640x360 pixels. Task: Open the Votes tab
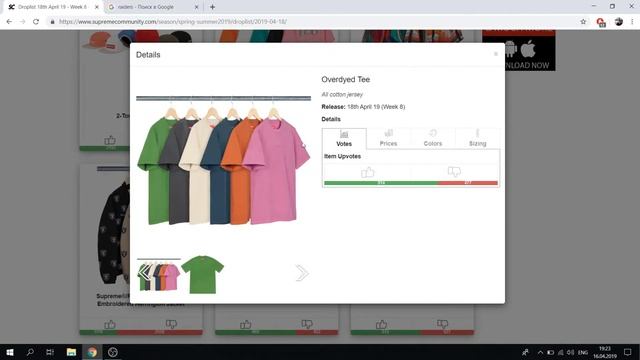click(x=344, y=139)
